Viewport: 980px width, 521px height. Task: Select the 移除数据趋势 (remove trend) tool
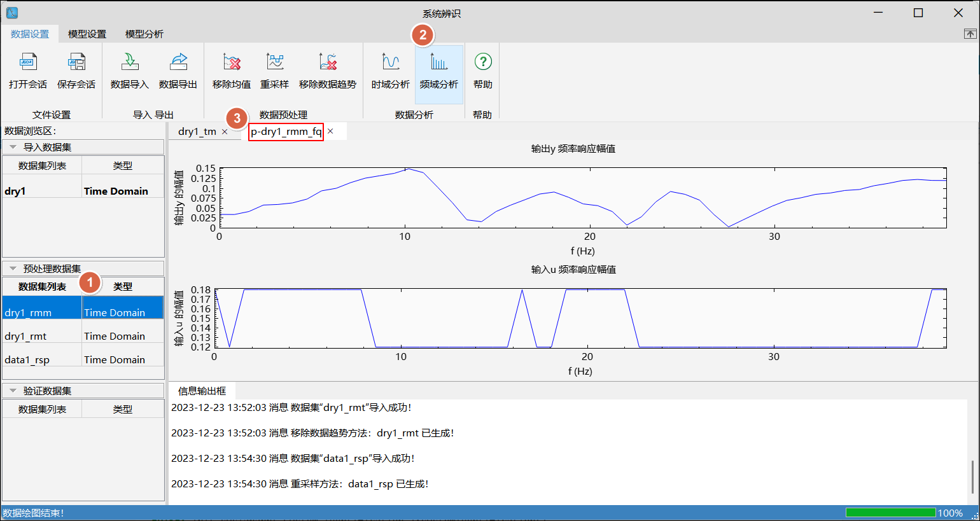click(x=328, y=62)
